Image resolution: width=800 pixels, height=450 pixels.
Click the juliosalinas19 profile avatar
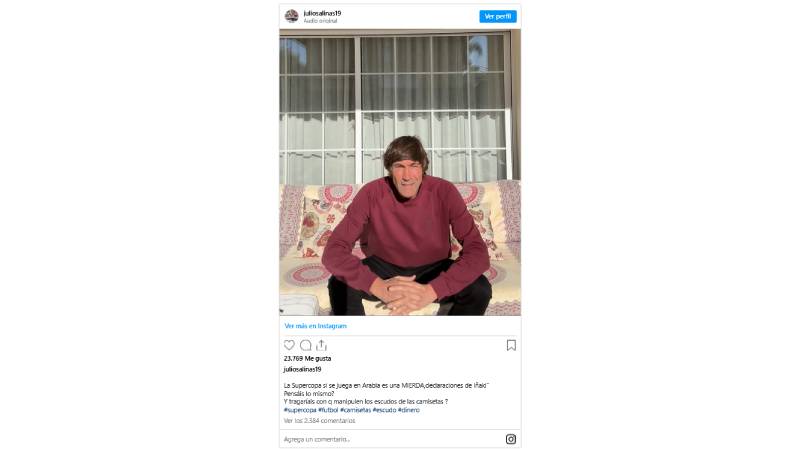(x=291, y=16)
